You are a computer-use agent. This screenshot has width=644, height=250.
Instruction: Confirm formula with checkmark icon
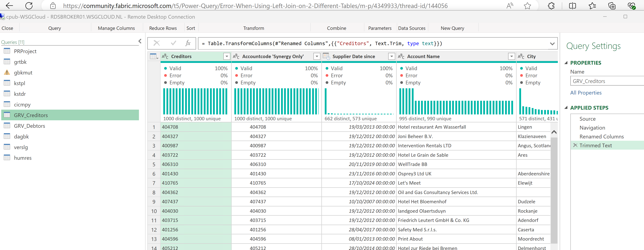[x=173, y=43]
